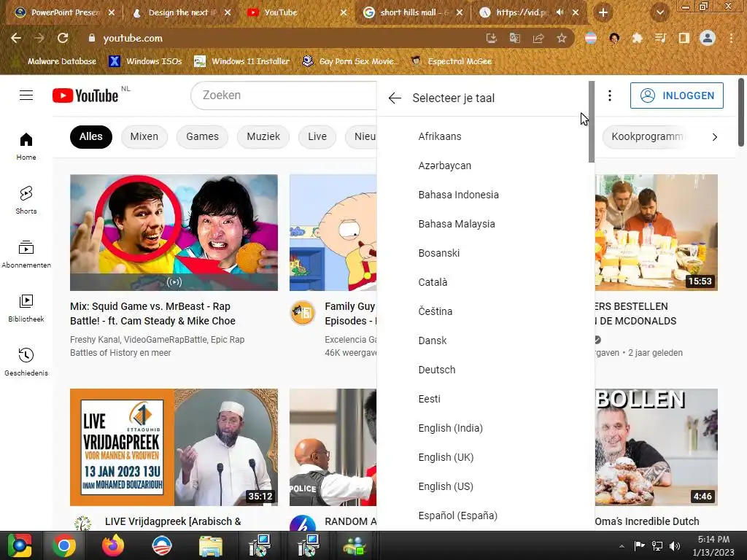The width and height of the screenshot is (747, 560).
Task: Select the Kookprogramma's filter chip
Action: 647,136
